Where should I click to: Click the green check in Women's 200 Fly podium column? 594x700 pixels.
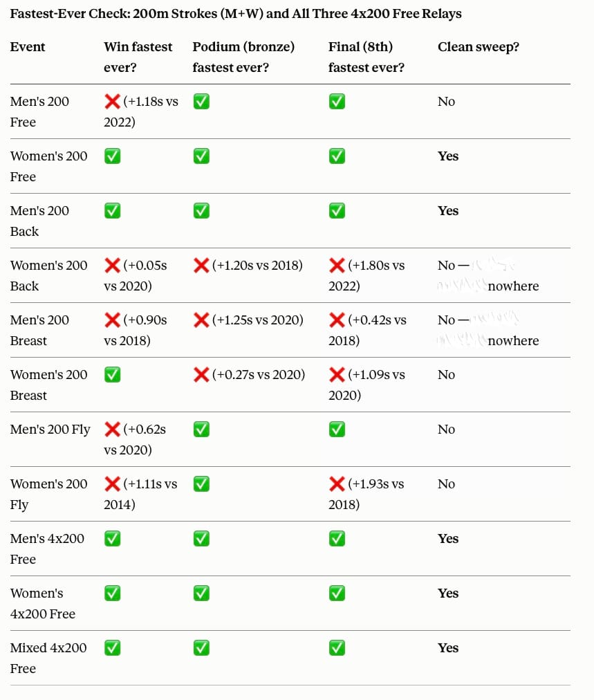point(201,484)
